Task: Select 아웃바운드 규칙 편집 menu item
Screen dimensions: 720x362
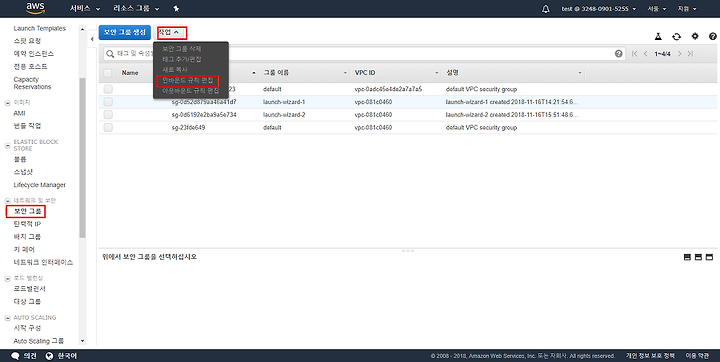Action: (x=191, y=91)
